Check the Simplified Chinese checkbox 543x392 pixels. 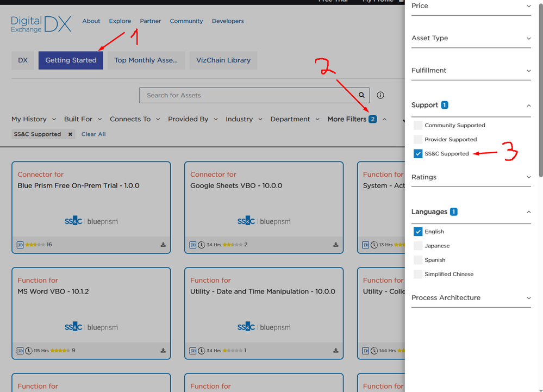tap(418, 274)
